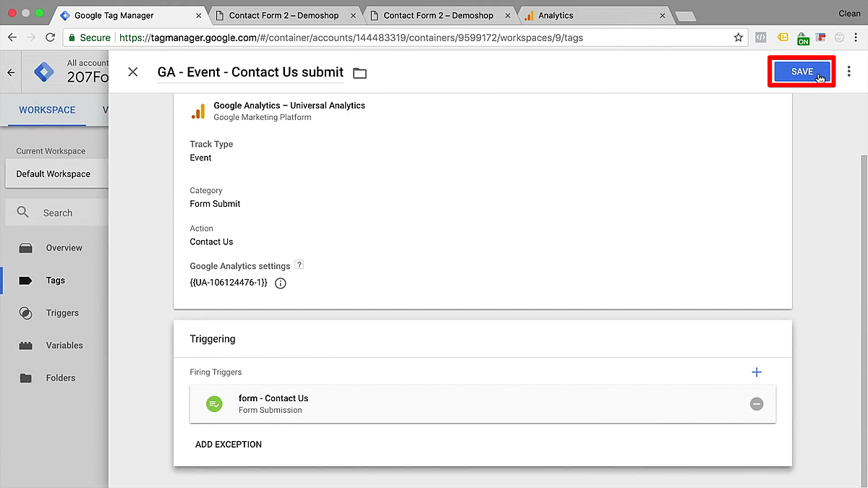Click ADD EXCEPTION
The image size is (868, 488).
click(x=229, y=445)
